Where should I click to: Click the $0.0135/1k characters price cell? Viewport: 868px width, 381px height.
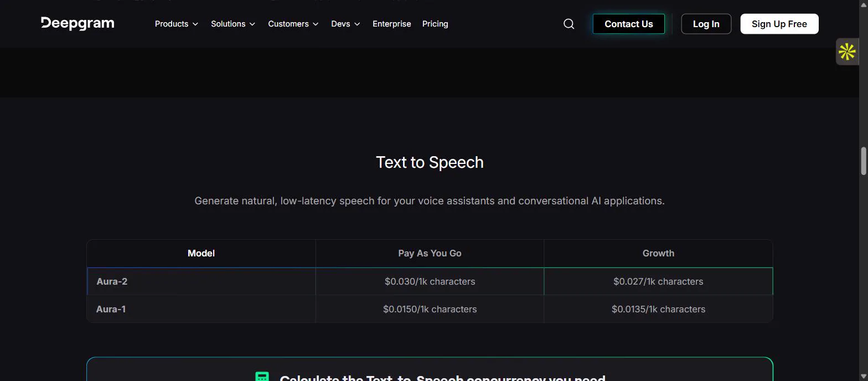[x=658, y=309]
